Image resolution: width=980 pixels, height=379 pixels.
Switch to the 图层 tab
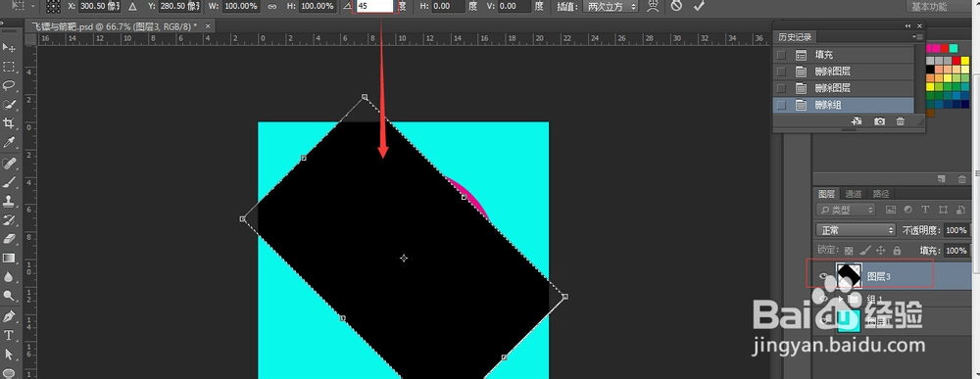827,194
